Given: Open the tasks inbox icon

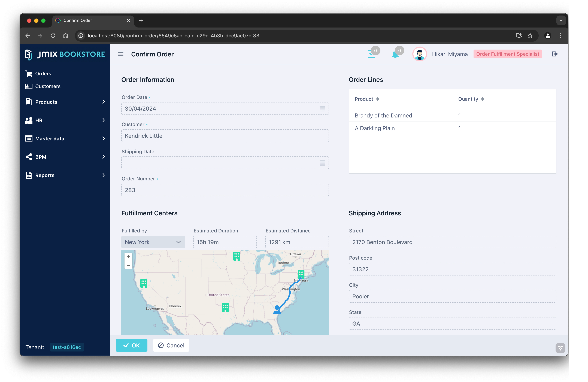Looking at the screenshot, I should tap(371, 54).
